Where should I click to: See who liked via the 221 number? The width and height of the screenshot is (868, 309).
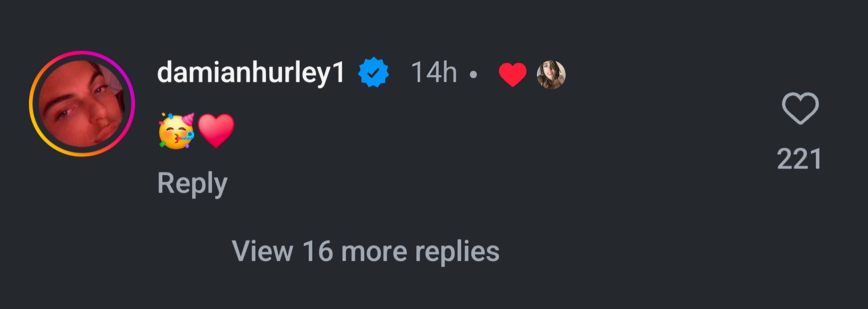pos(799,159)
